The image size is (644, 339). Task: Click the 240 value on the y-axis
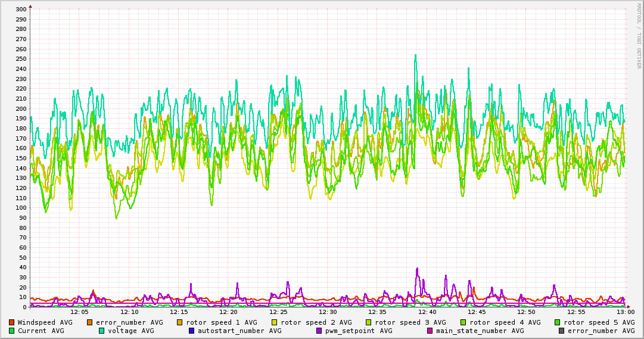pyautogui.click(x=21, y=69)
